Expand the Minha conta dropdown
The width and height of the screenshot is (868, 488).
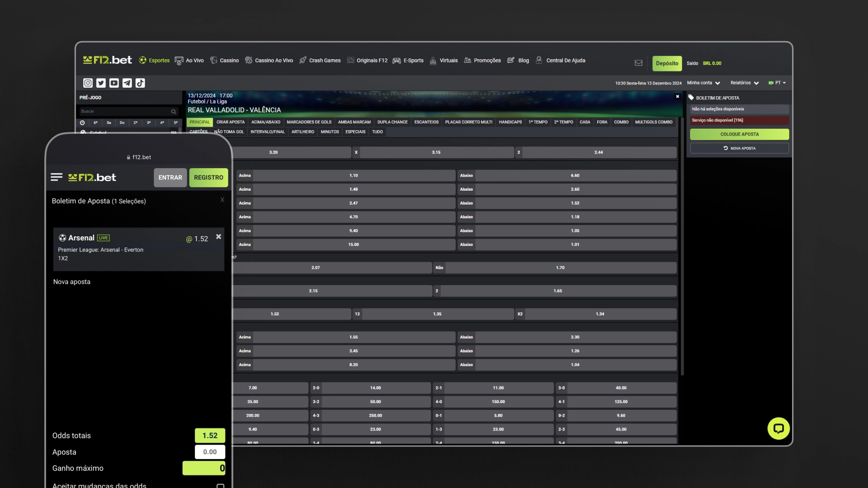pos(703,83)
